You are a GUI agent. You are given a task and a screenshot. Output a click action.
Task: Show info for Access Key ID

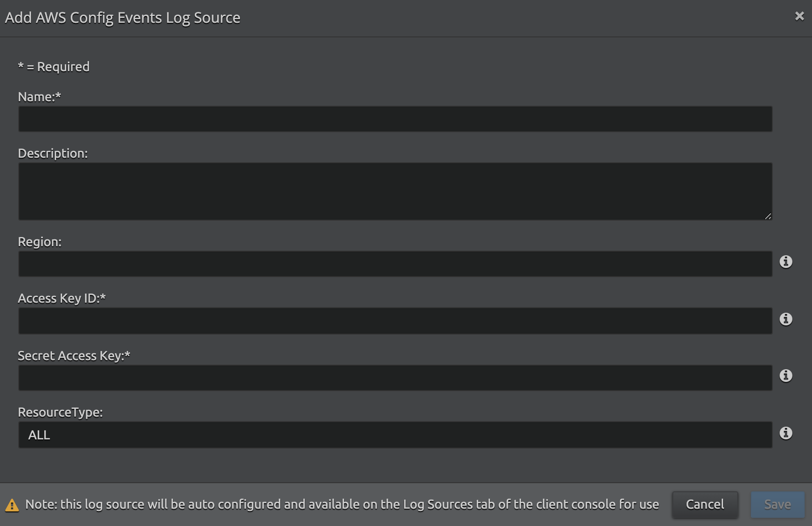[786, 319]
